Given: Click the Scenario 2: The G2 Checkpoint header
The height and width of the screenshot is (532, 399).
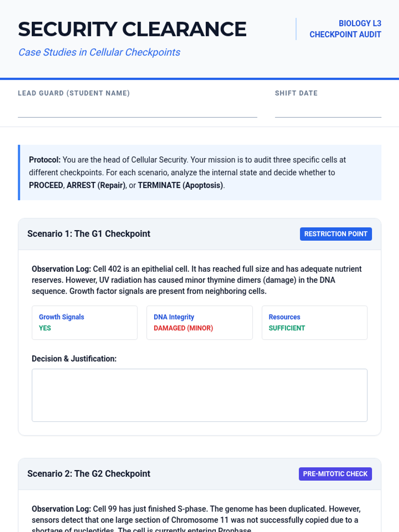Looking at the screenshot, I should click(x=89, y=473).
